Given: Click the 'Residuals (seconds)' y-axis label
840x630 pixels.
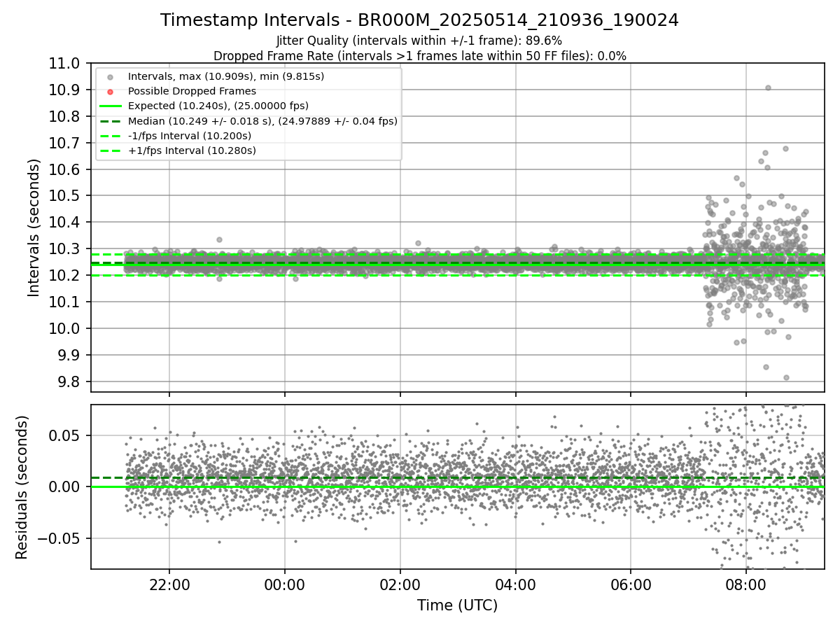Looking at the screenshot, I should pyautogui.click(x=22, y=487).
